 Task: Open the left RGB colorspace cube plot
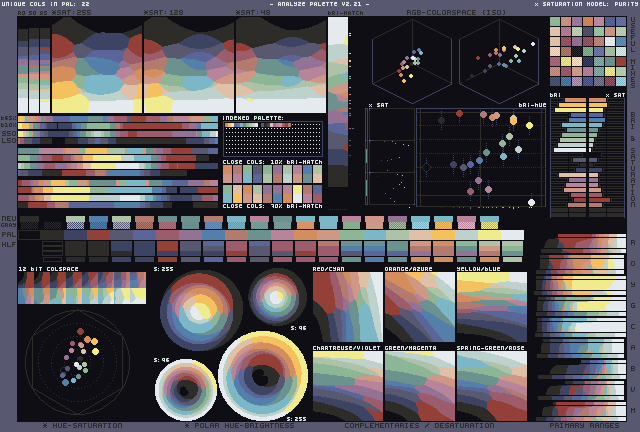pos(412,61)
